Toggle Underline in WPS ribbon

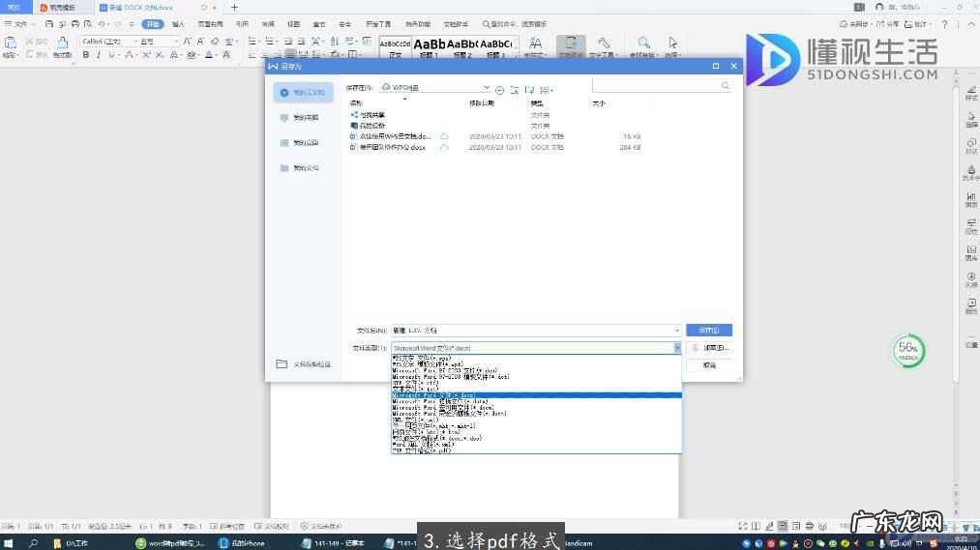[112, 55]
